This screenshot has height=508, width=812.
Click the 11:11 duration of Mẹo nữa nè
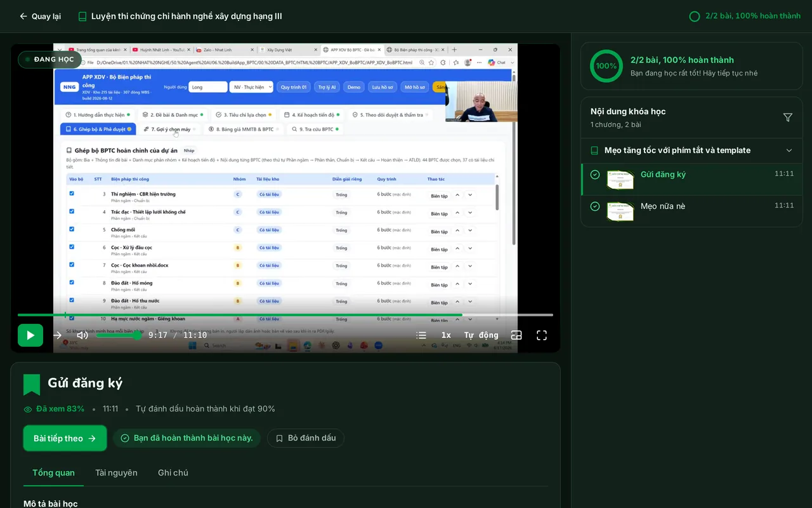pos(784,206)
